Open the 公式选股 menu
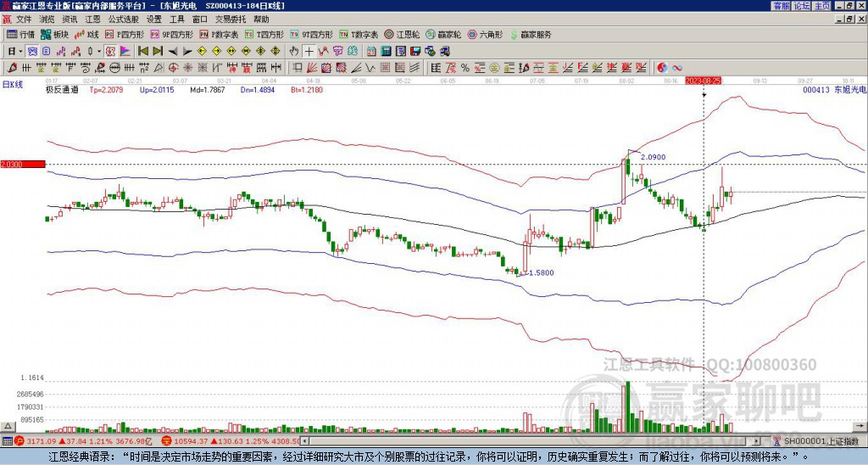The width and height of the screenshot is (868, 465). (x=124, y=20)
